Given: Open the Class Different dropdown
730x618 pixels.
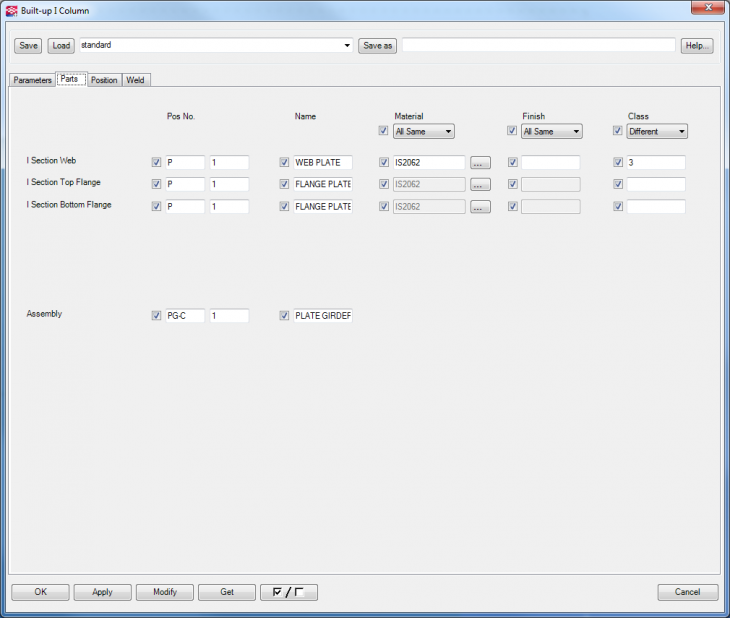Looking at the screenshot, I should tap(656, 131).
